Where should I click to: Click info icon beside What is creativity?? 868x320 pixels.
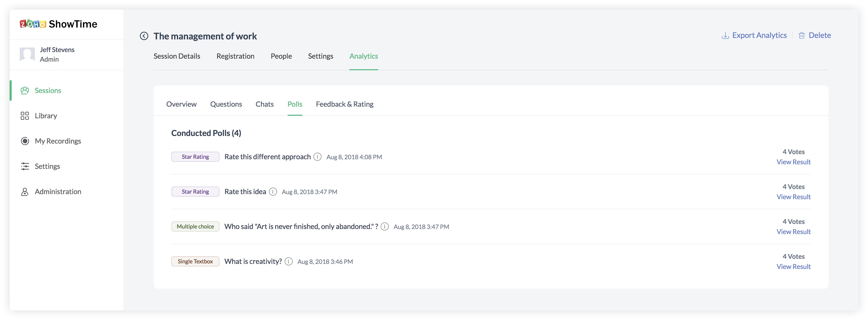click(x=288, y=261)
